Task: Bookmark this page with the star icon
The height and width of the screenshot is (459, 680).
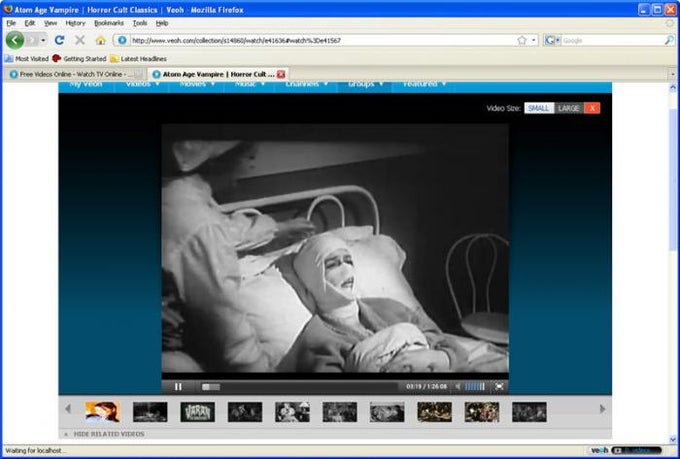Action: click(x=522, y=40)
